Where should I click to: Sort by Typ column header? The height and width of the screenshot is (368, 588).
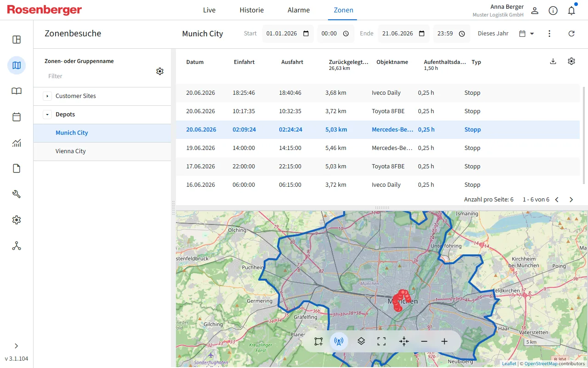pos(476,62)
